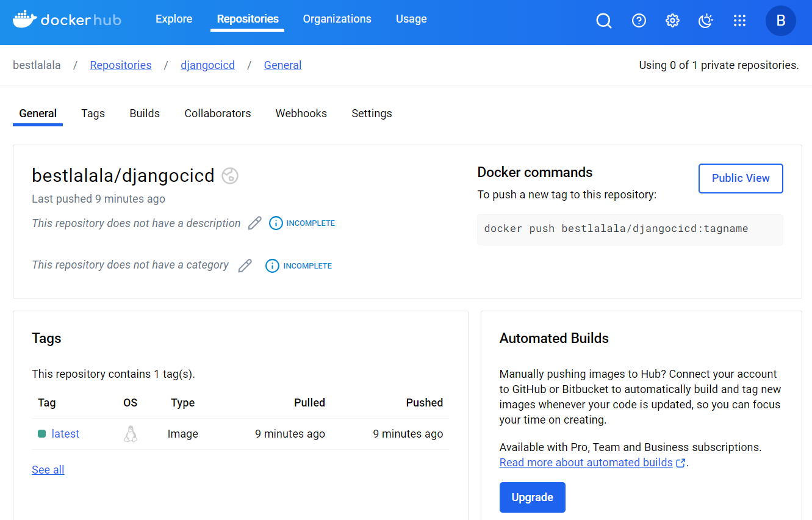Click 'Using 0 of 1 private repositories' text
812x520 pixels.
tap(719, 65)
